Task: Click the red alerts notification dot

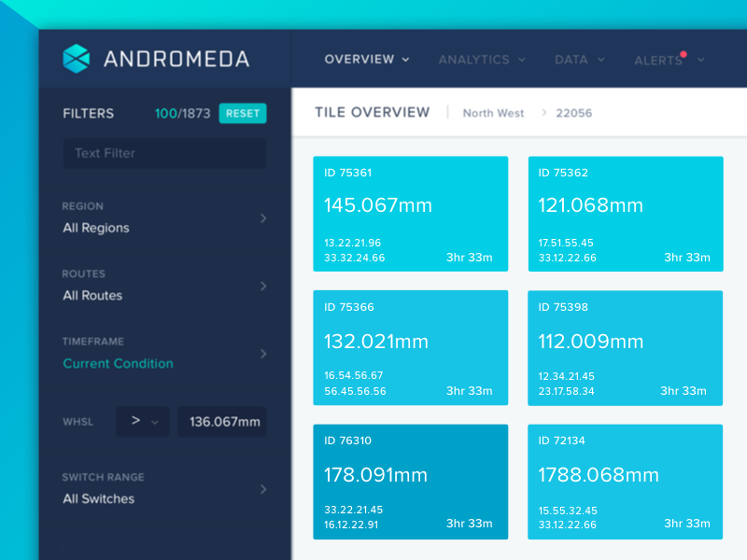Action: (x=684, y=54)
